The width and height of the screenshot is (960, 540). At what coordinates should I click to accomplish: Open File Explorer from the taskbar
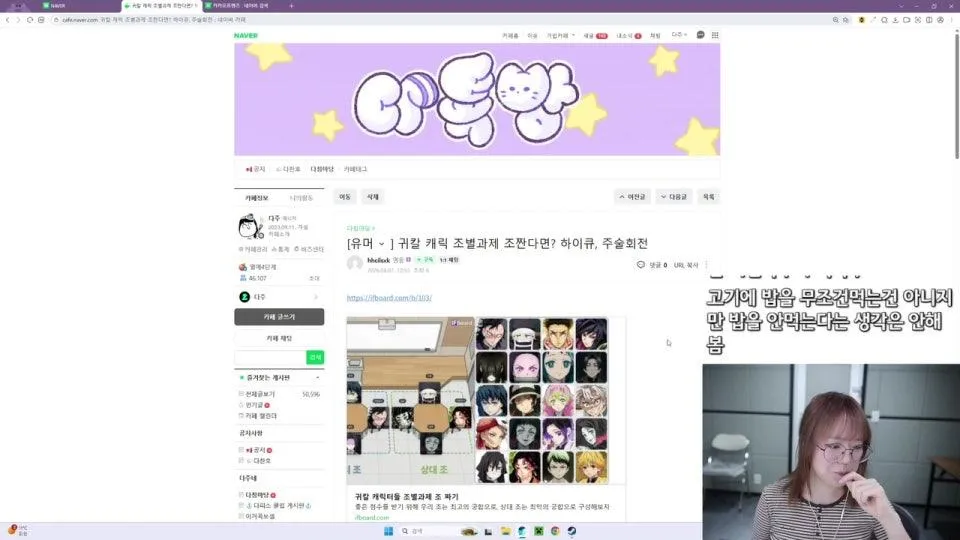505,531
